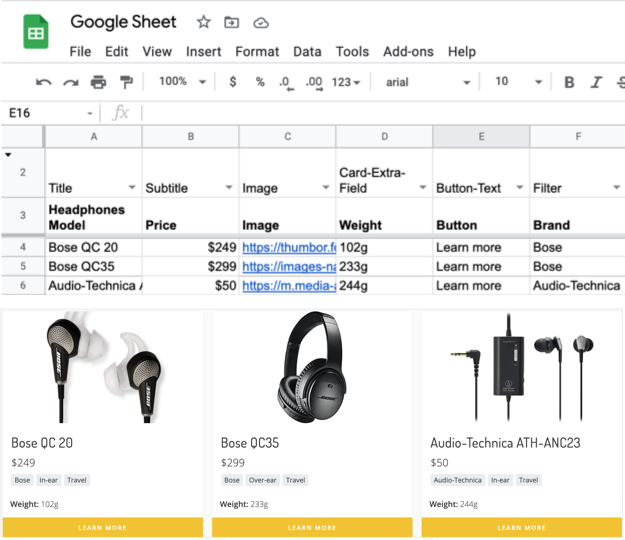Toggle italic formatting
The width and height of the screenshot is (625, 540).
click(x=597, y=82)
